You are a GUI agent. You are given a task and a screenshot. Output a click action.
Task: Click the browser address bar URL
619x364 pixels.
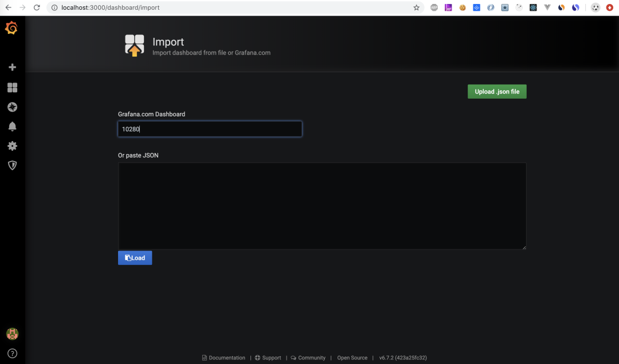coord(111,7)
